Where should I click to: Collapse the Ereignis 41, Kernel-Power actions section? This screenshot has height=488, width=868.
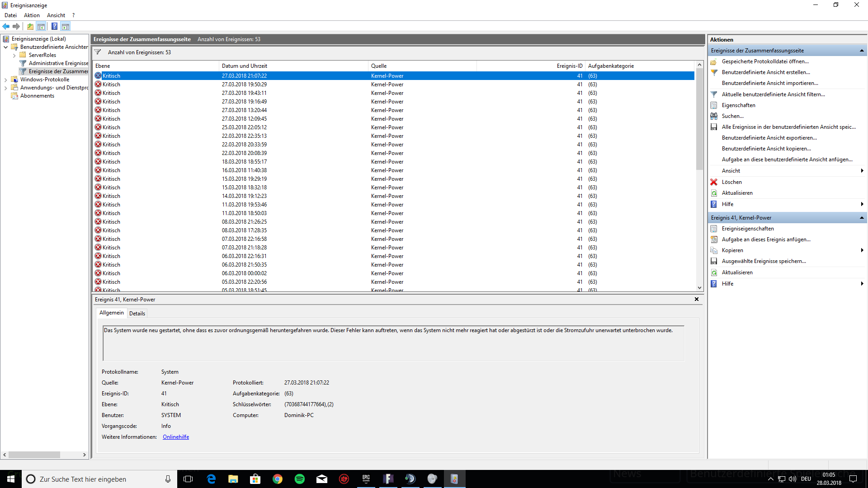(862, 218)
